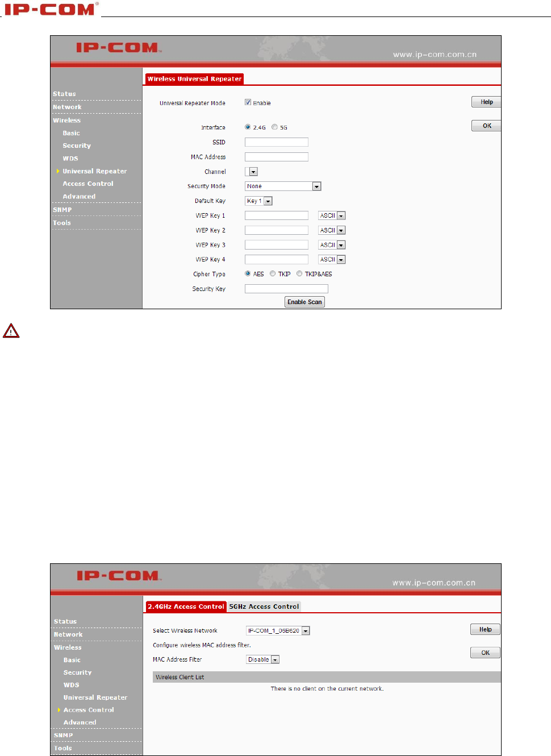Open the Security Mode dropdown
This screenshot has height=756, width=551.
click(x=283, y=186)
